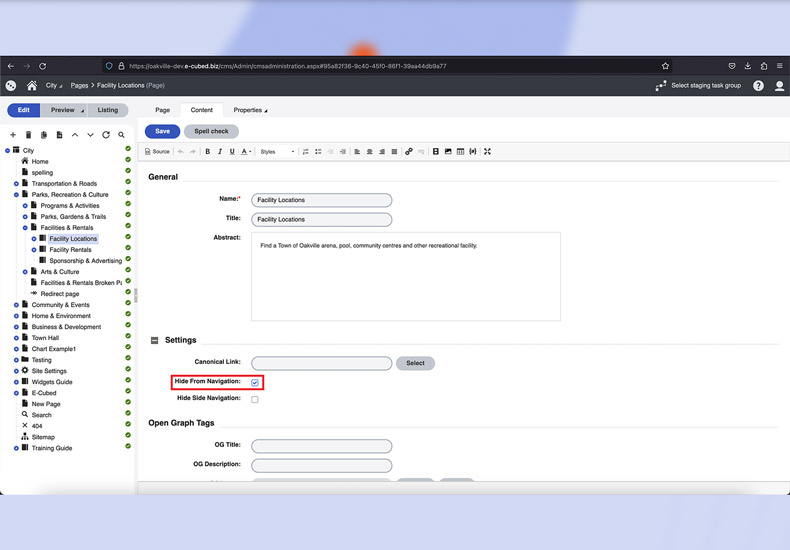Expand the Transportation & Roads tree node
This screenshot has width=790, height=550.
(x=16, y=184)
